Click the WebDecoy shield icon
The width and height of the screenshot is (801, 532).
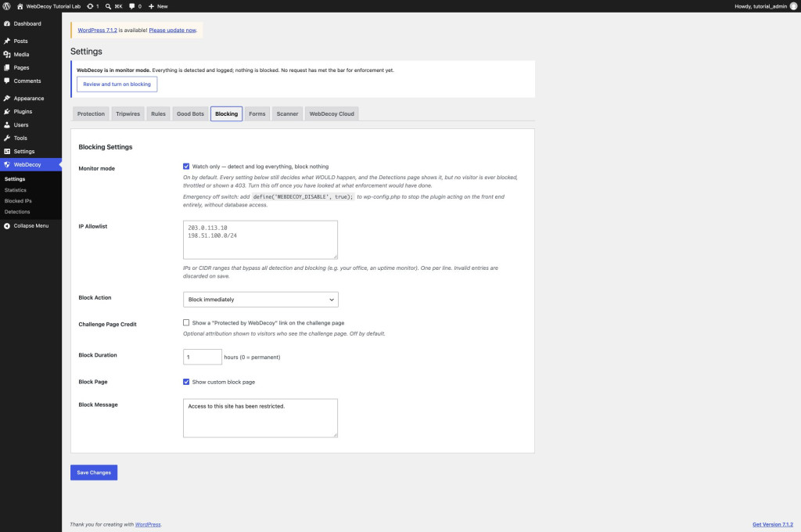coord(7,164)
